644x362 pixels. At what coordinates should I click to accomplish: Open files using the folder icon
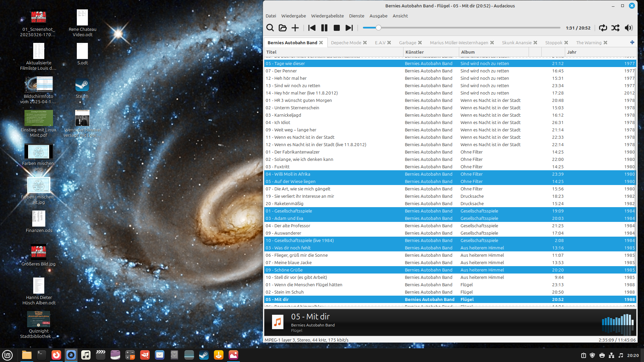click(282, 28)
